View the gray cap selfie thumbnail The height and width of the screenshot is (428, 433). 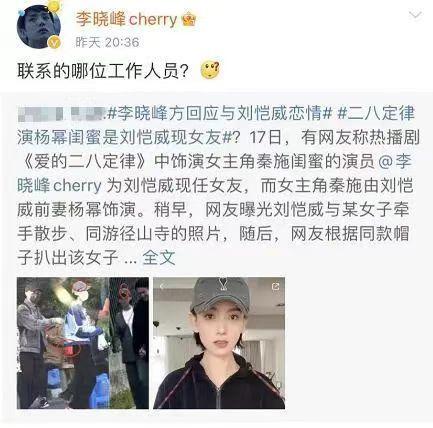(219, 343)
